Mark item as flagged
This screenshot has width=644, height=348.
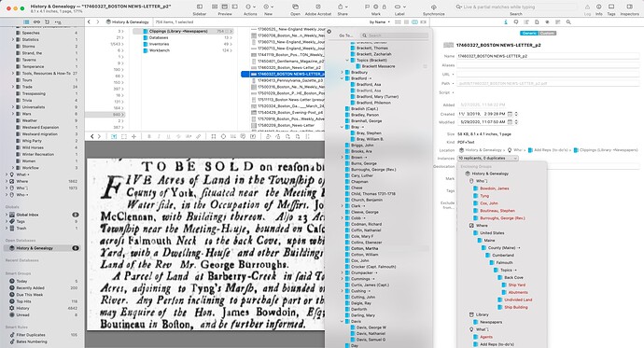tap(367, 7)
